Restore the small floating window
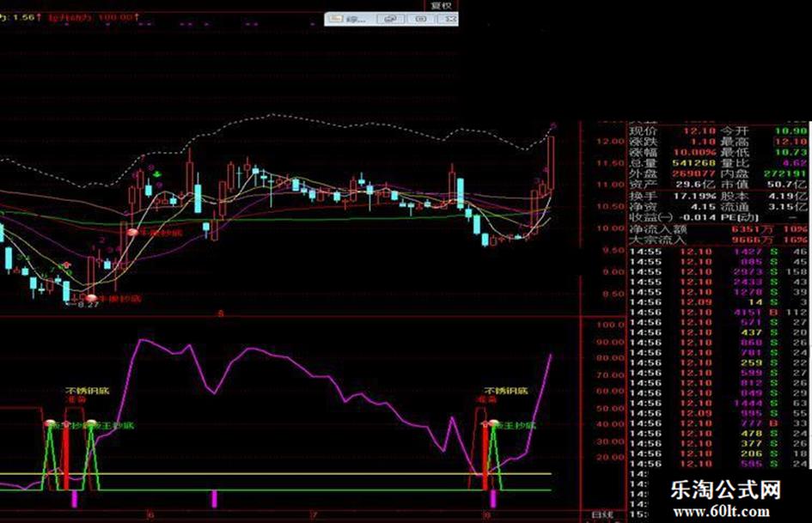812x523 pixels. 391,19
